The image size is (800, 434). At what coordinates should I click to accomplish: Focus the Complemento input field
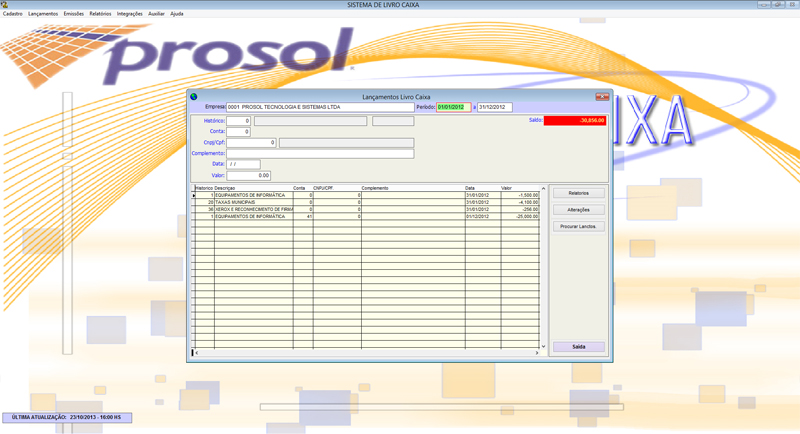click(x=320, y=154)
